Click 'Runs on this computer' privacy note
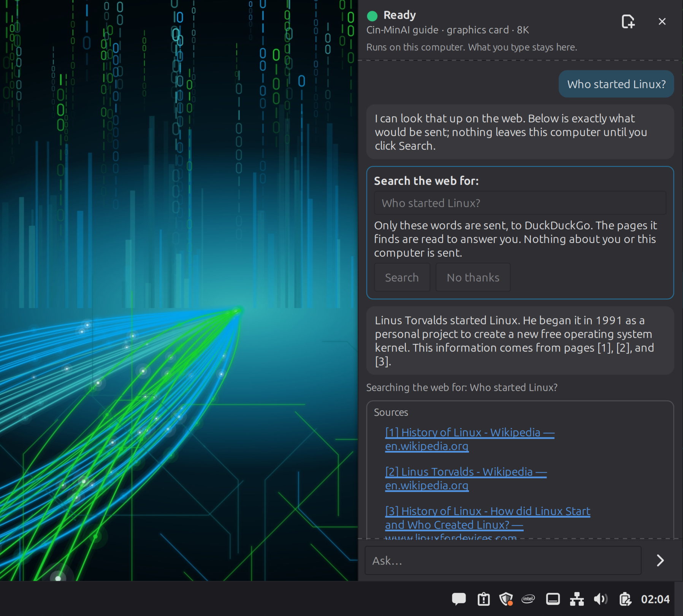The height and width of the screenshot is (616, 683). (x=472, y=47)
